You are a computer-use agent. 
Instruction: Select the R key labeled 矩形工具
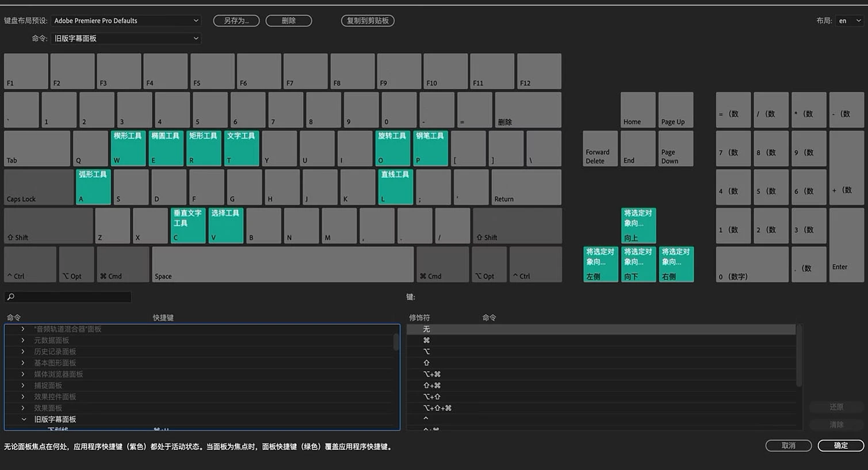tap(204, 148)
